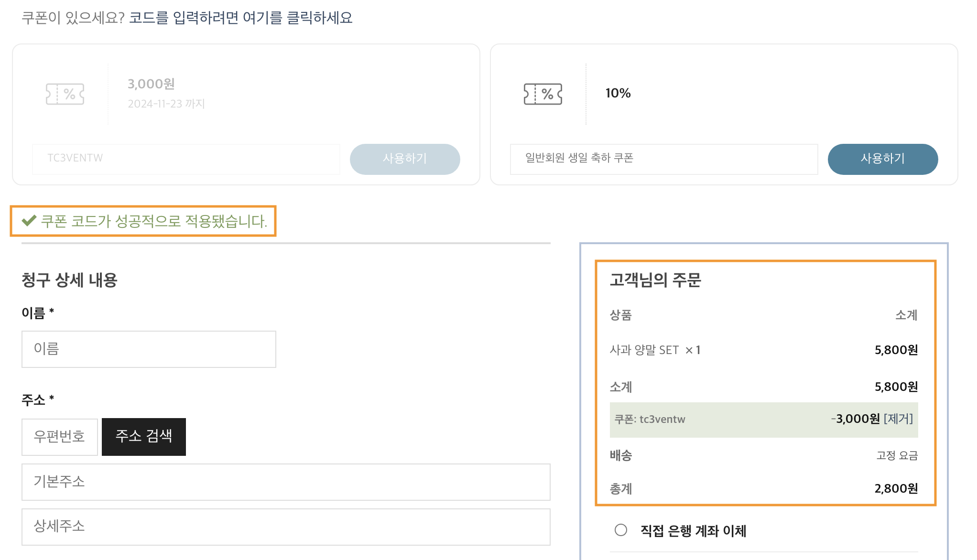977x560 pixels.
Task: Remove the tc3ventw coupon via [제거] link
Action: [898, 419]
